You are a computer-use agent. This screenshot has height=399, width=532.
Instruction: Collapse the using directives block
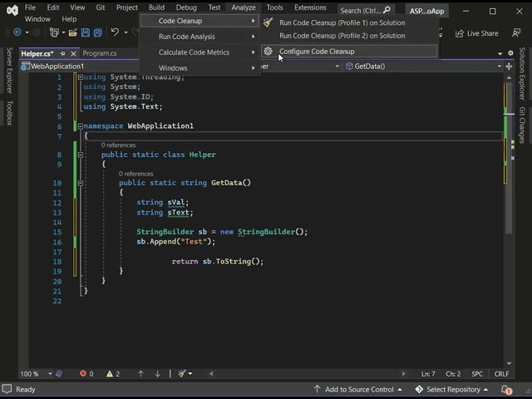pos(81,77)
